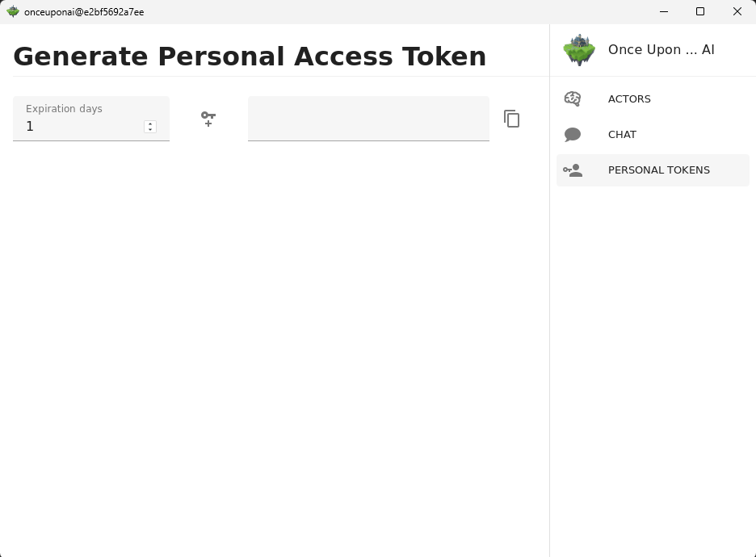Click the onceuponai window title text
This screenshot has width=756, height=557.
click(84, 12)
